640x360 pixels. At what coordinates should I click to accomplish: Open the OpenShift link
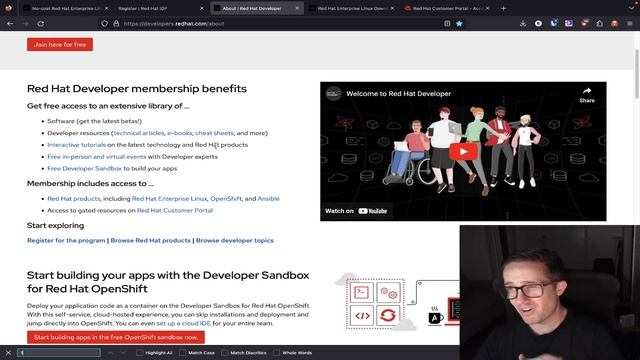(x=226, y=199)
